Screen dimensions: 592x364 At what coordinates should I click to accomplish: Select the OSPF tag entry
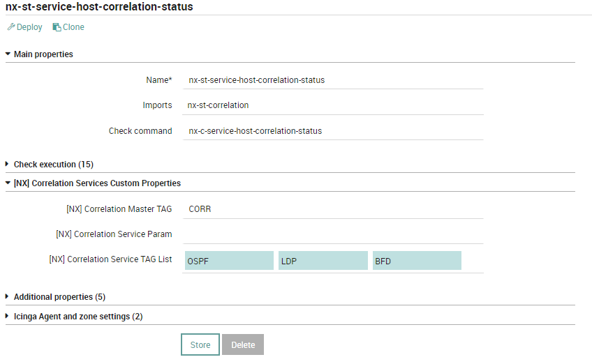229,261
